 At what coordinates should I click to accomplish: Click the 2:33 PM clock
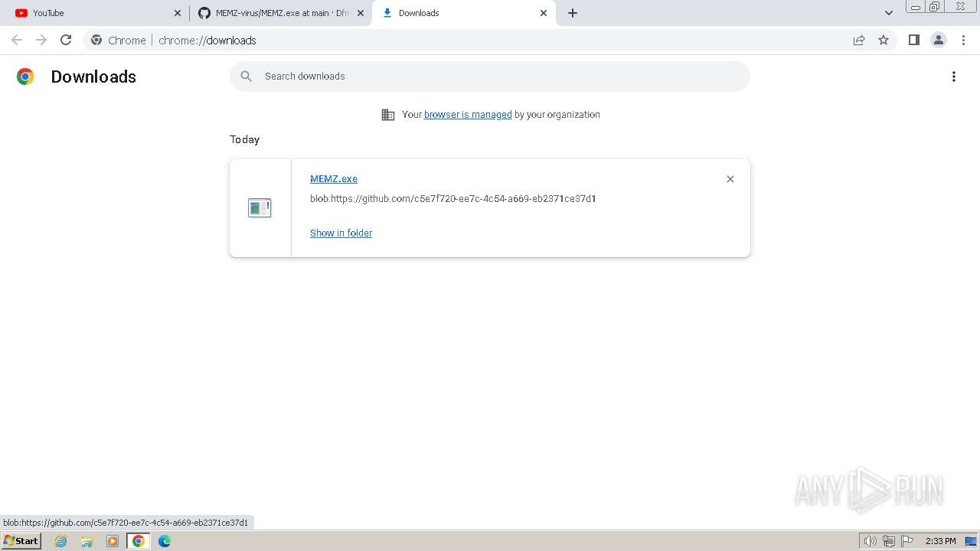click(x=941, y=541)
